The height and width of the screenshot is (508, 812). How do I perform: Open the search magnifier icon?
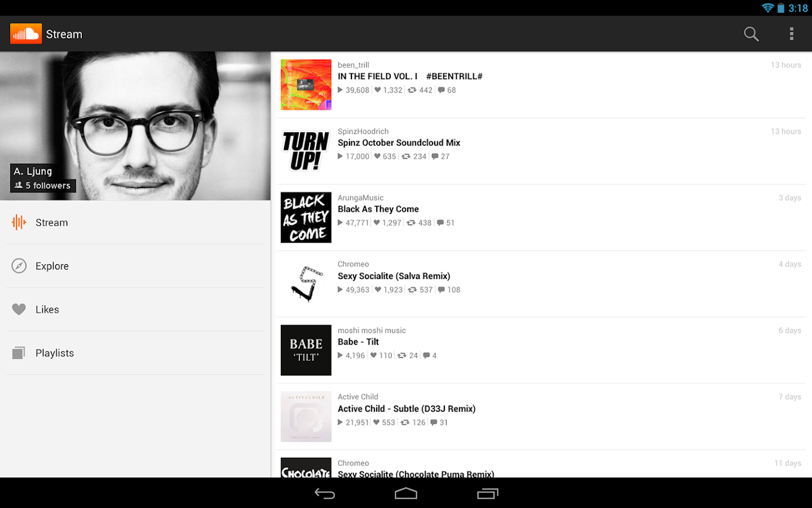(x=751, y=34)
